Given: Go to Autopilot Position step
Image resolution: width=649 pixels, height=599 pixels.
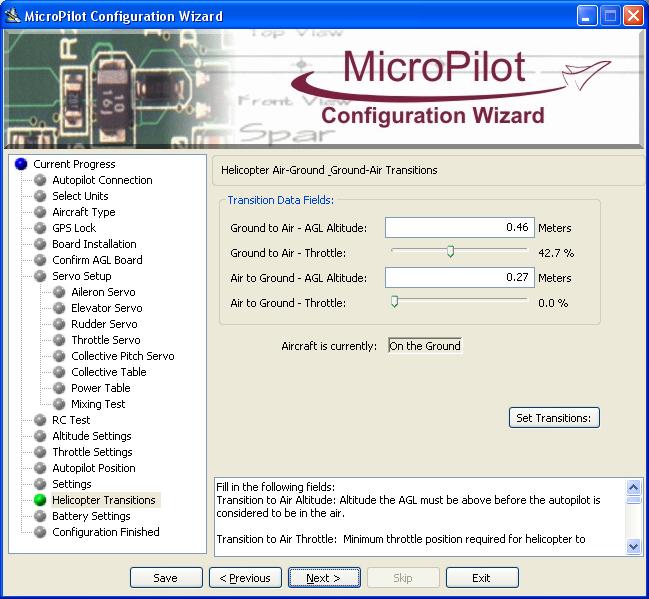Looking at the screenshot, I should (x=94, y=468).
